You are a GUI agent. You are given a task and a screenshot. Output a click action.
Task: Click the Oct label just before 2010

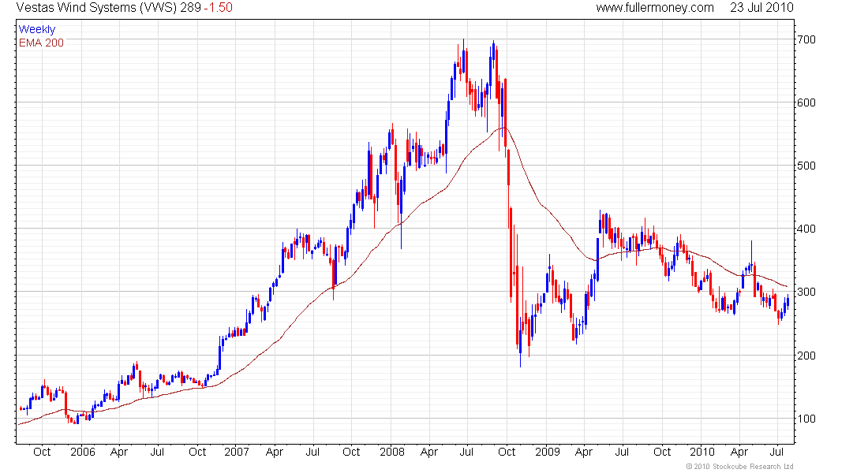click(662, 452)
